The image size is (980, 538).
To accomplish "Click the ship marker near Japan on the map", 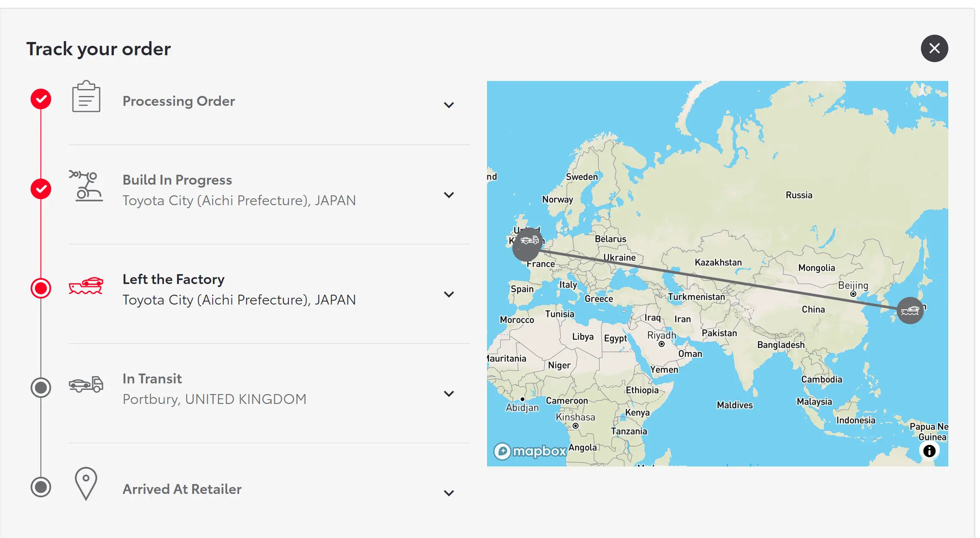I will [x=910, y=311].
